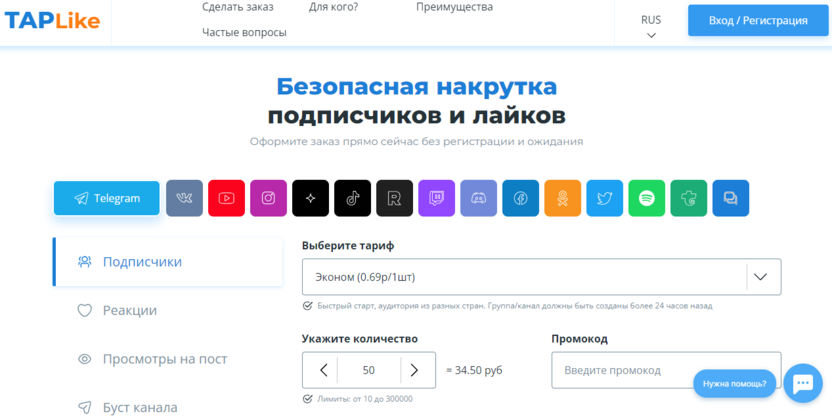The image size is (832, 418).
Task: Click the Быстрый старт tariff description text
Action: 515,306
